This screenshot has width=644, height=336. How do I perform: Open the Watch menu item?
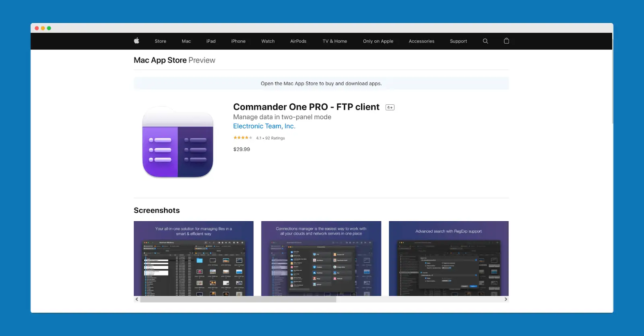[268, 41]
